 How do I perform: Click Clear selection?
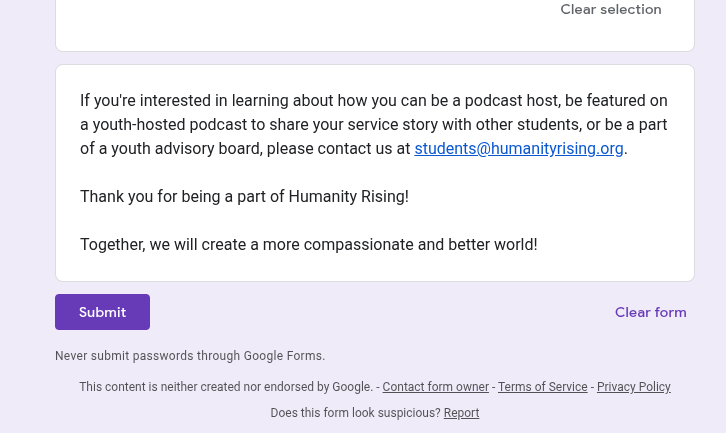[610, 10]
